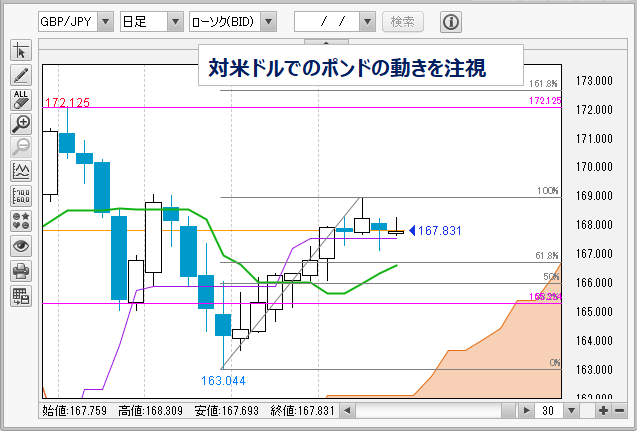
Task: Click the scrollbar left arrow
Action: pyautogui.click(x=347, y=411)
